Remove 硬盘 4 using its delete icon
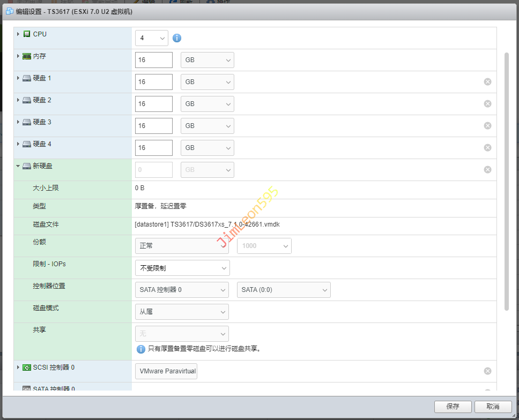The width and height of the screenshot is (519, 420). [487, 148]
